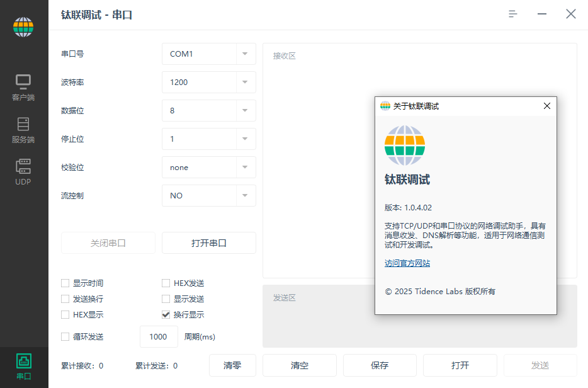Open the 停止位 1 dropdown
The image size is (588, 388).
coord(209,139)
